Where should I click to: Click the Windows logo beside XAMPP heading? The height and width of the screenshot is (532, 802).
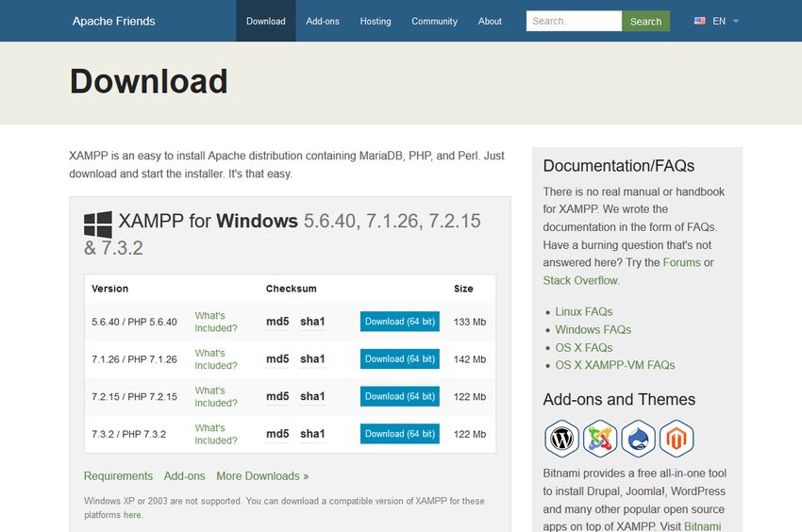point(98,224)
